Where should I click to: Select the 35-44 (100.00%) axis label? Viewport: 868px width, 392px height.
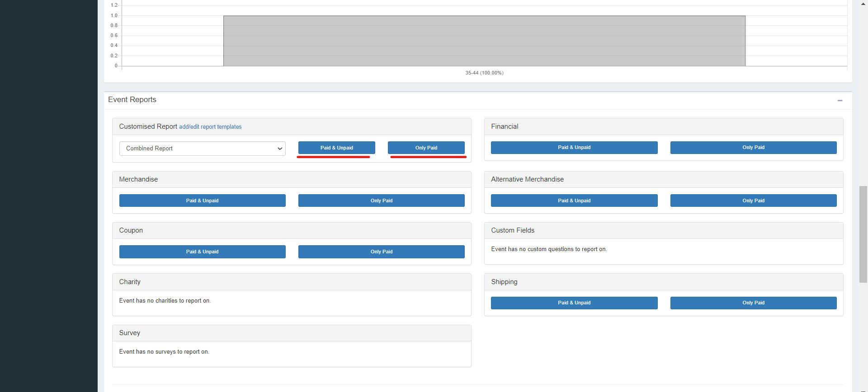484,73
